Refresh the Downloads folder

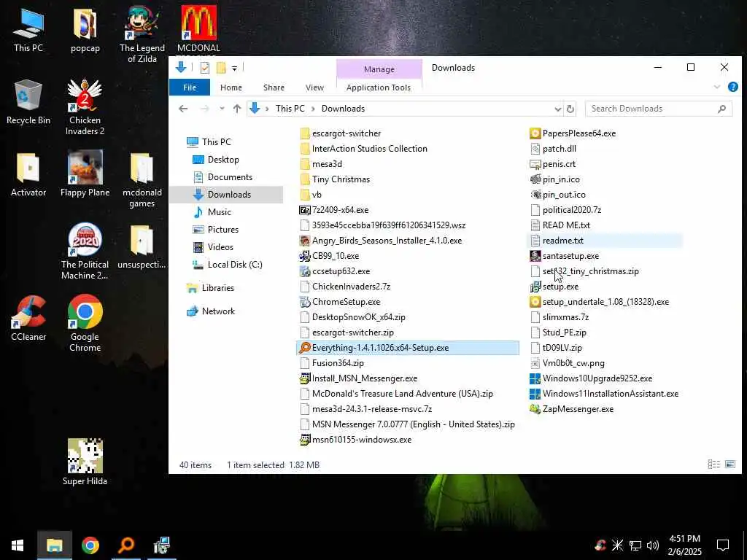tap(570, 109)
